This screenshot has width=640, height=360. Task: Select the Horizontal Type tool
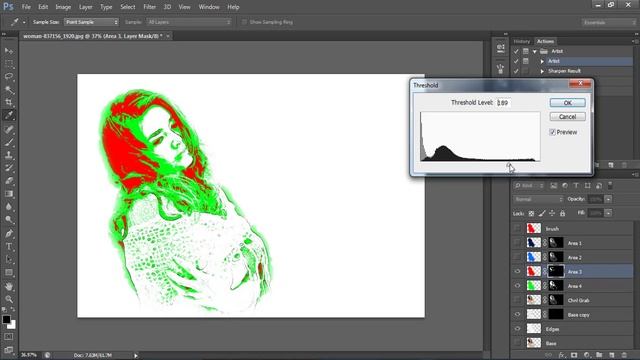[x=9, y=247]
